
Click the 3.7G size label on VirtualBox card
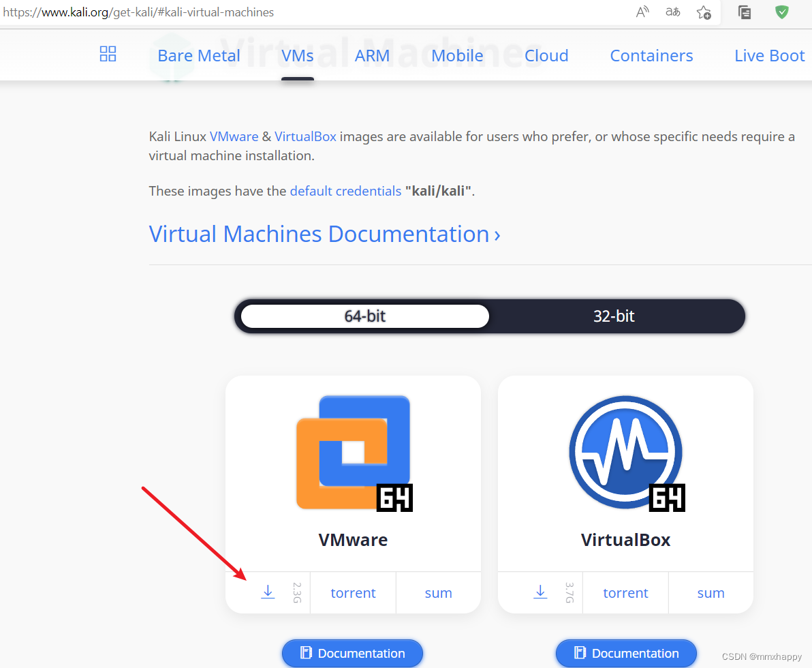coord(569,593)
